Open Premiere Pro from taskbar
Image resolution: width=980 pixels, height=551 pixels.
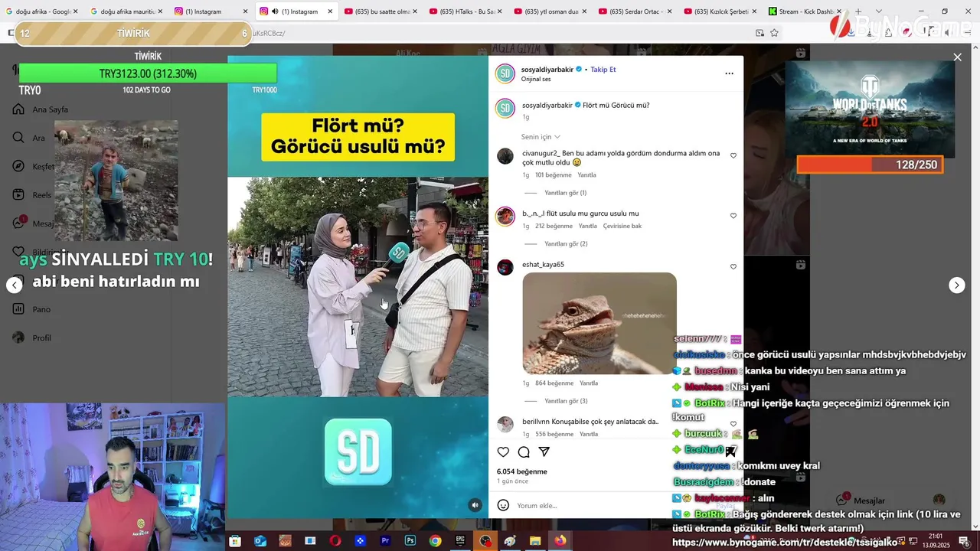[x=385, y=541]
